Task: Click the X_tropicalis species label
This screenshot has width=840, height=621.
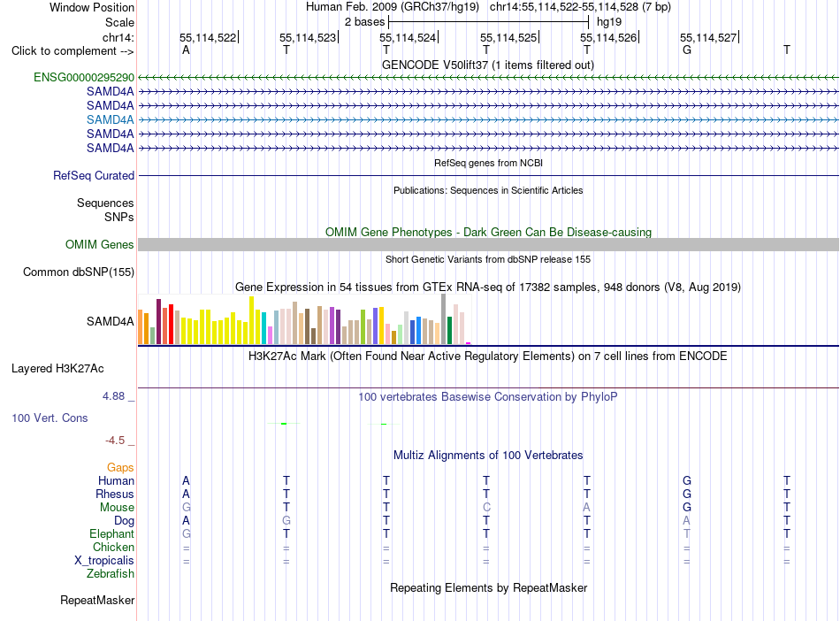Action: (x=104, y=561)
